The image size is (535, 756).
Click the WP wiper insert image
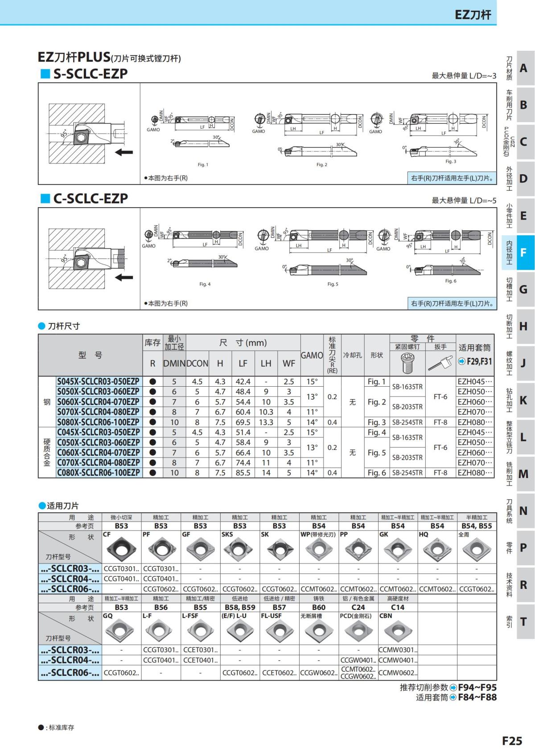click(x=319, y=549)
